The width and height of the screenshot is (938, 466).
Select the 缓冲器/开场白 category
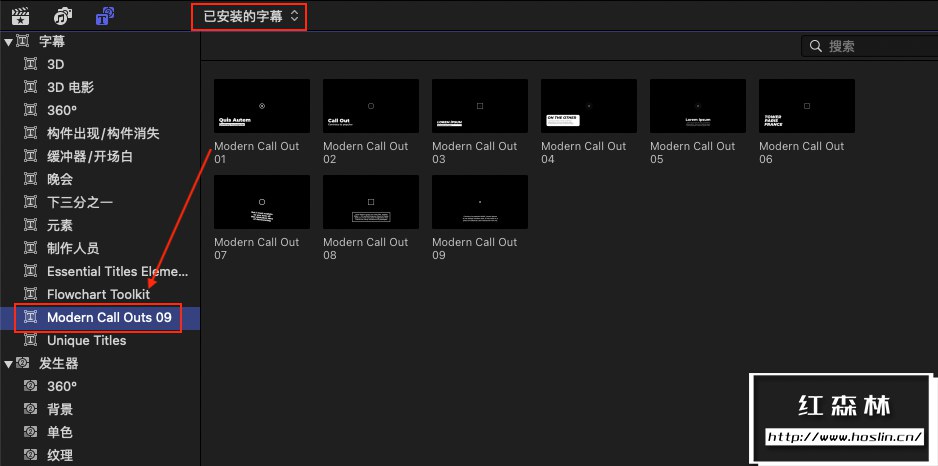click(x=90, y=156)
